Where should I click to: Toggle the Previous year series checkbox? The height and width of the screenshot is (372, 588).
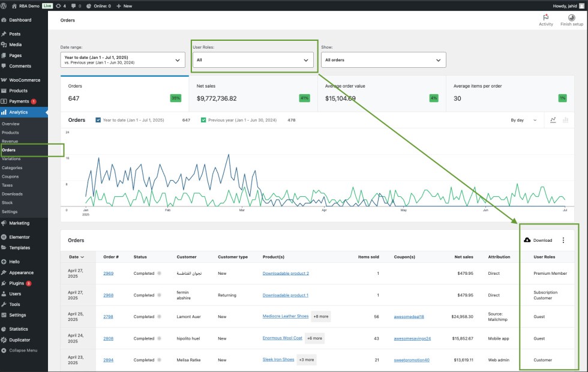point(203,120)
